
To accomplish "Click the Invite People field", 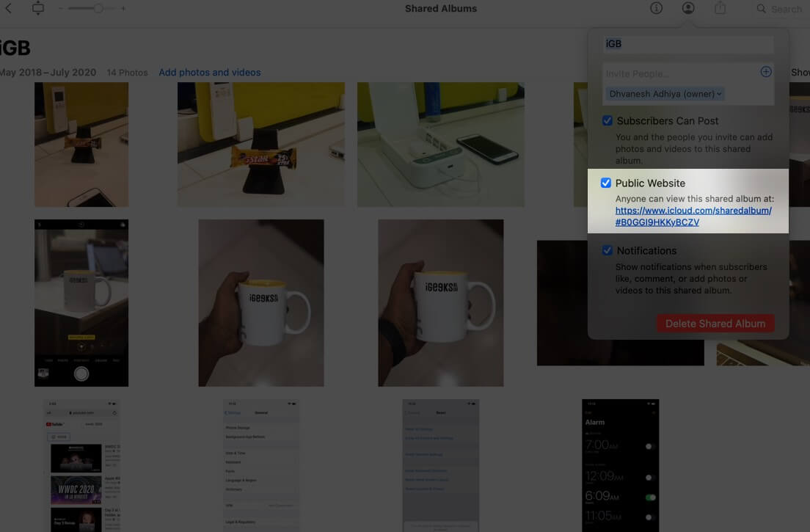I will pos(679,73).
